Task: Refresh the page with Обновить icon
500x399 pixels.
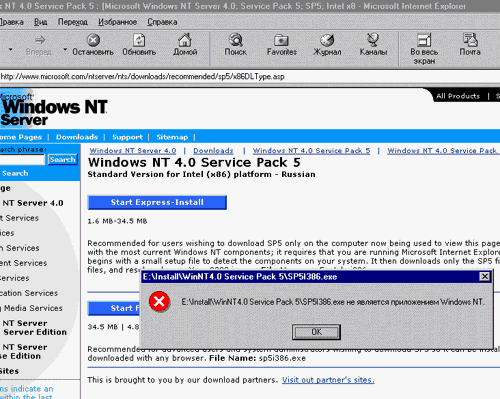Action: (x=139, y=40)
